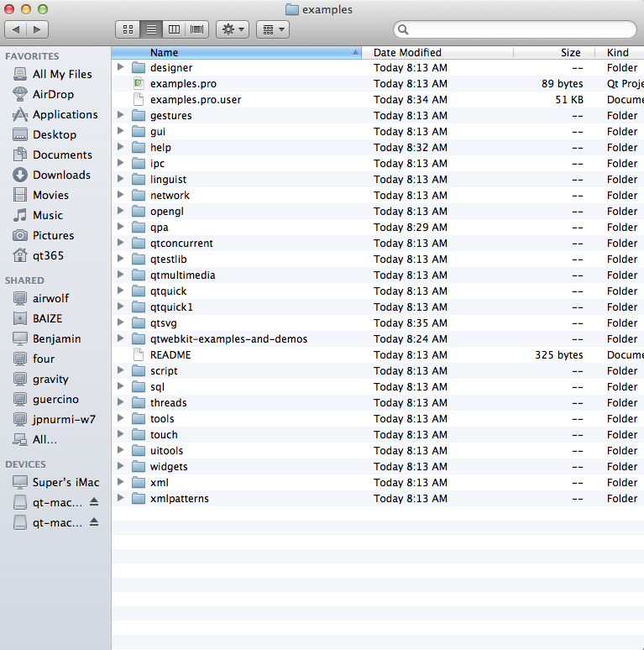Sort files by Date Modified column
Screen dimensions: 644x650
tap(407, 52)
